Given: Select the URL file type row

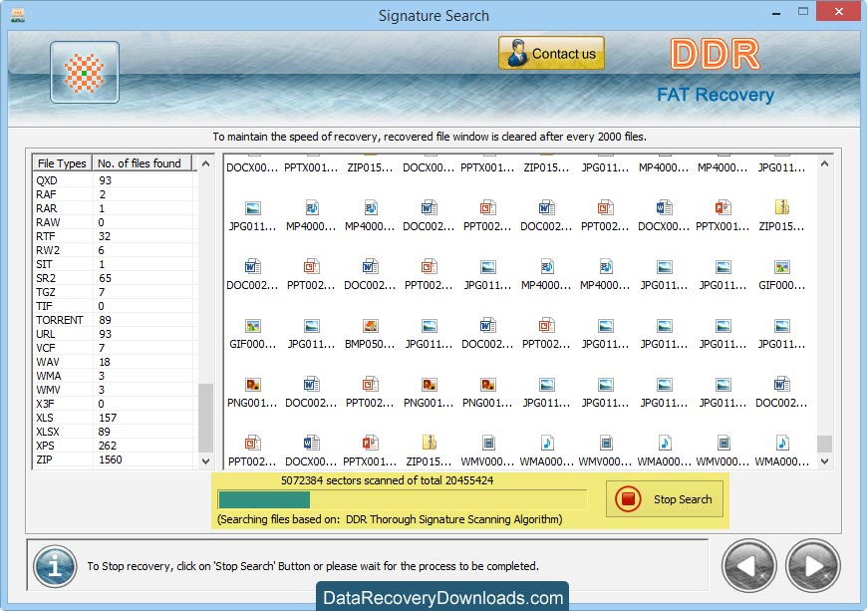Looking at the screenshot, I should pos(115,334).
